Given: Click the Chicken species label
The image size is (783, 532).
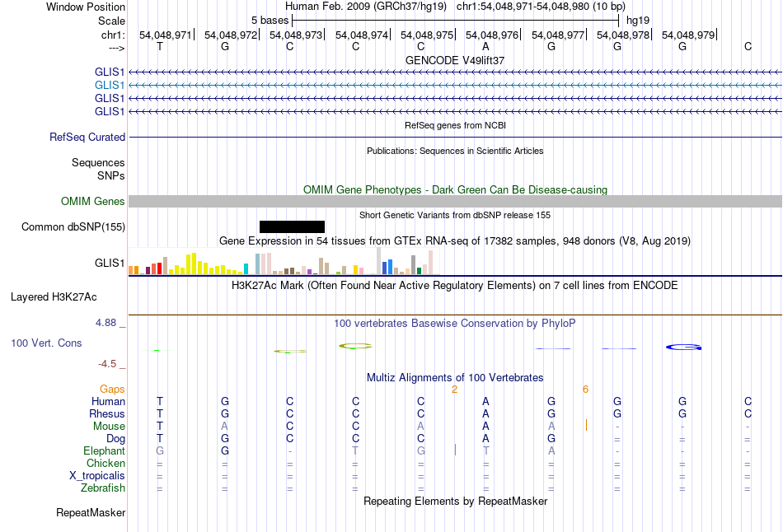Looking at the screenshot, I should tap(105, 463).
